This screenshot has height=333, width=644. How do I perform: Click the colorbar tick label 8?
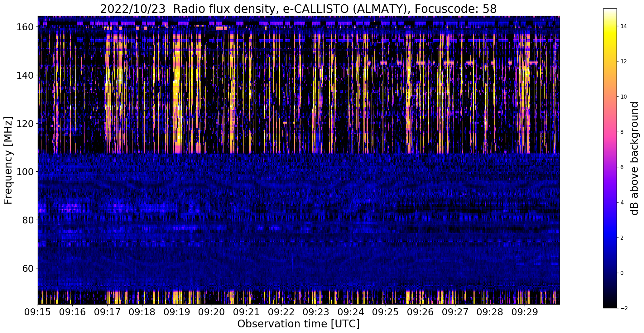click(622, 132)
